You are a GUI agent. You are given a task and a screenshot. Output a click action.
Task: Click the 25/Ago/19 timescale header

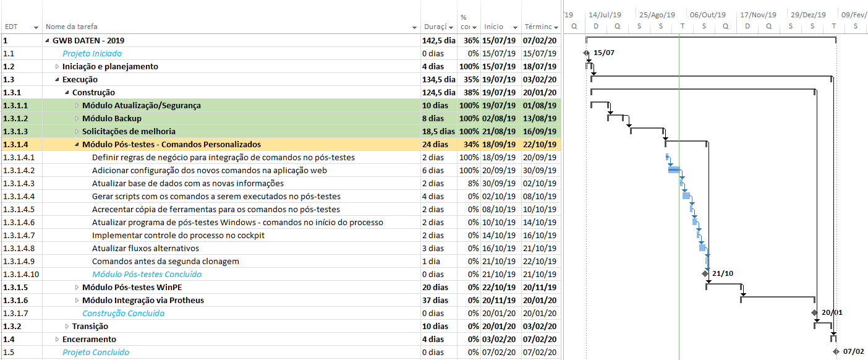(x=657, y=14)
